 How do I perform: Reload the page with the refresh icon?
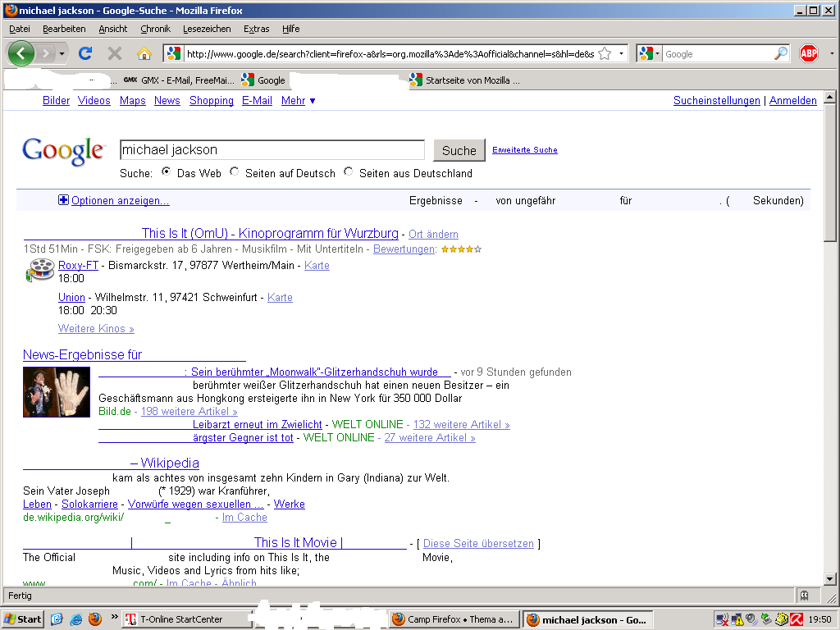84,53
